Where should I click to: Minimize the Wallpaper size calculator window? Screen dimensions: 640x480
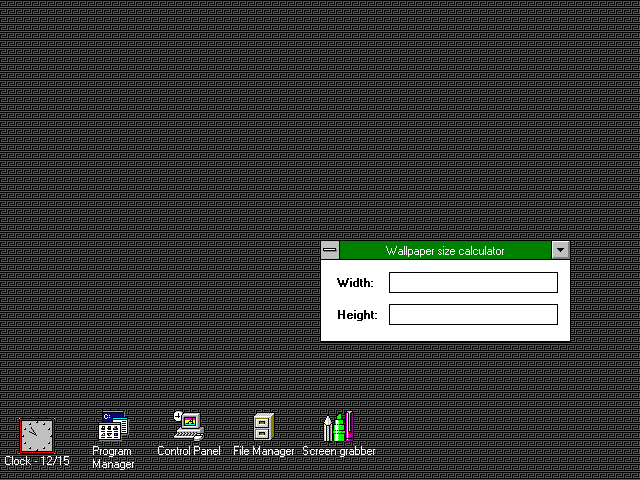click(560, 251)
